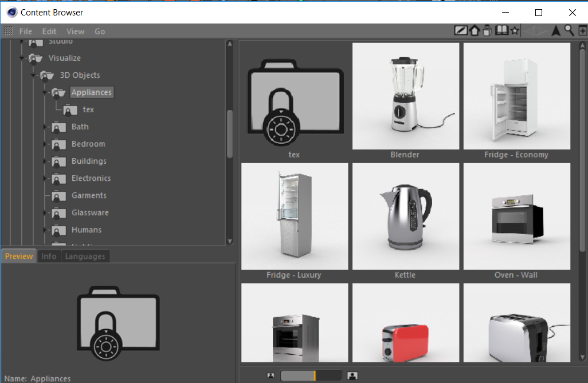Image resolution: width=588 pixels, height=383 pixels.
Task: Open the Go menu
Action: coord(100,31)
